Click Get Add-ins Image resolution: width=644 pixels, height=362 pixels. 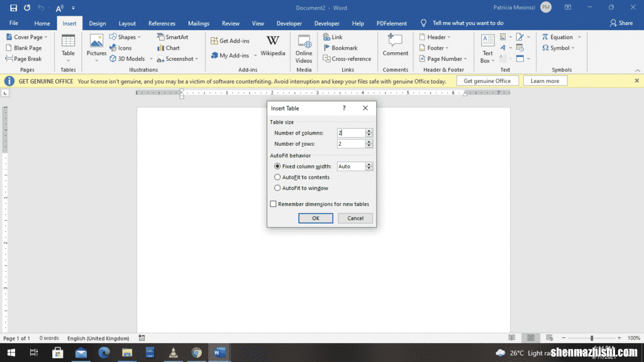[x=230, y=41]
